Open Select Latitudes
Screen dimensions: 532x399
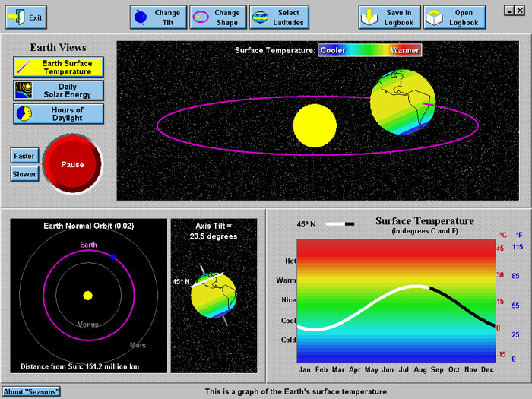tap(279, 17)
